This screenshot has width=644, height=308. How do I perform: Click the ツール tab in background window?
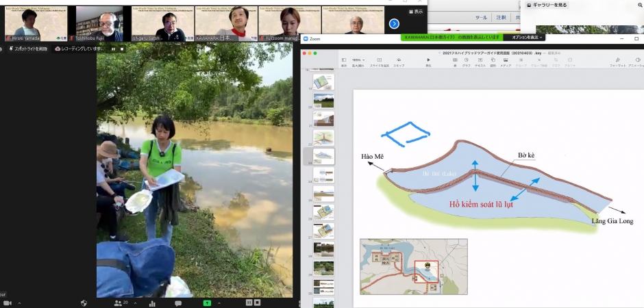click(x=481, y=18)
